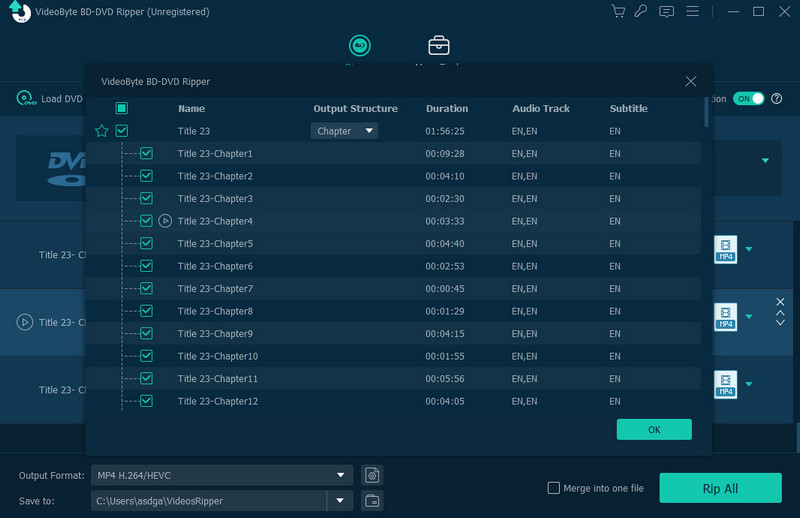
Task: Confirm selection with the OK button
Action: (654, 429)
